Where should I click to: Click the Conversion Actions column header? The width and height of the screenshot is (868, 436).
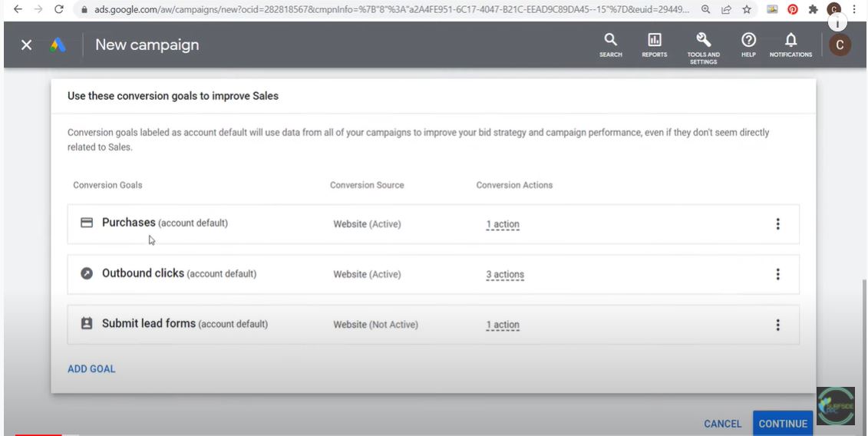(x=514, y=185)
